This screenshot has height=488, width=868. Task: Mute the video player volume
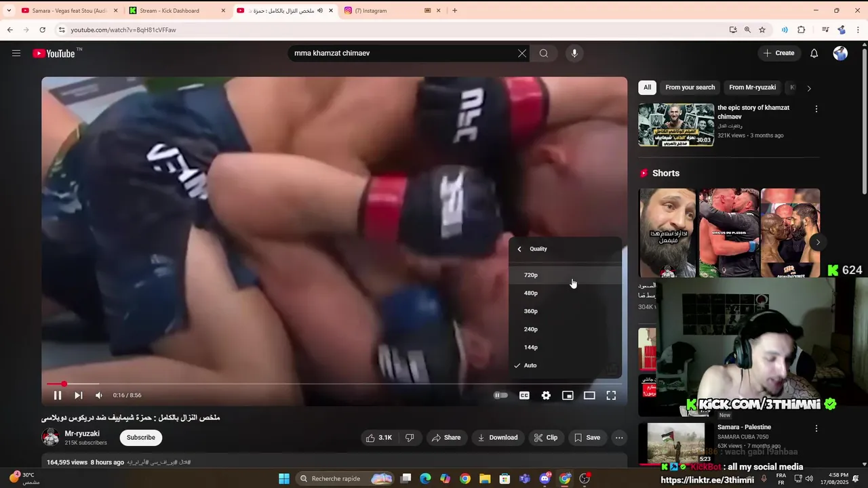pos(99,395)
